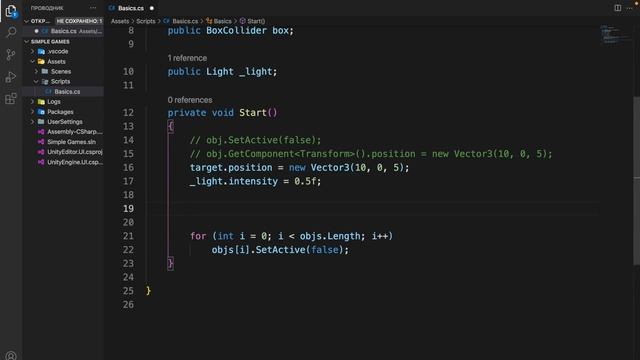640x360 pixels.
Task: Open the Source Control view icon
Action: 11,54
